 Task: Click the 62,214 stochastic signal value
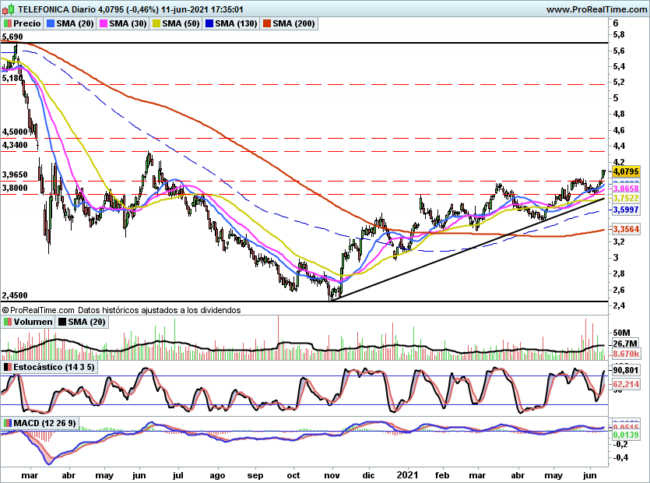click(x=626, y=384)
